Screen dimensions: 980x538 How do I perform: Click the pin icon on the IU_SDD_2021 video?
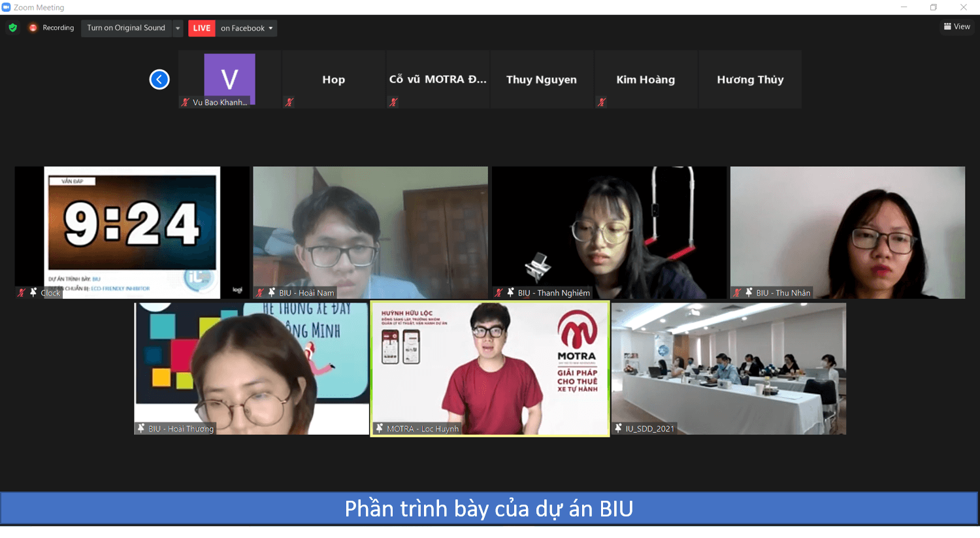pos(618,428)
